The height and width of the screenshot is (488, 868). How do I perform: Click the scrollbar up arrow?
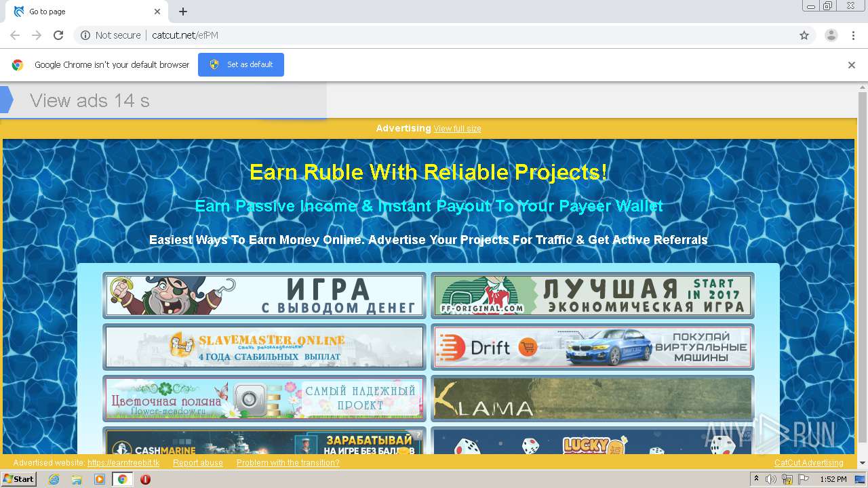(x=863, y=87)
